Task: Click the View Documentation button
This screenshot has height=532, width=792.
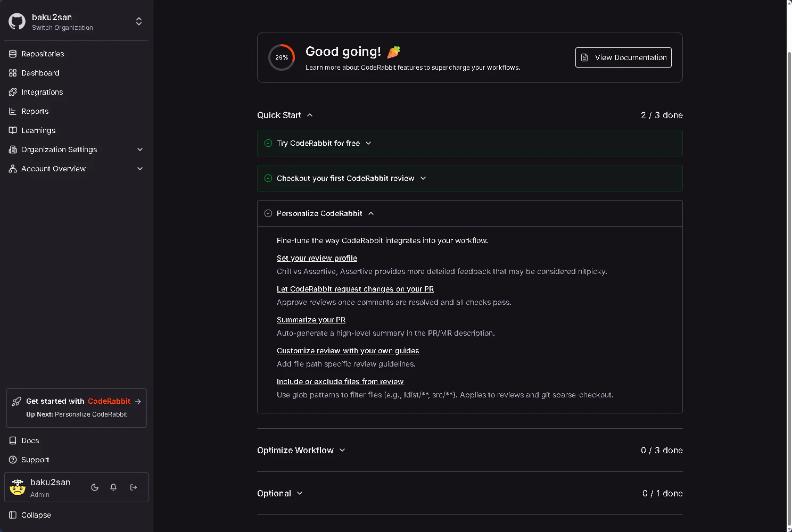Action: 623,57
